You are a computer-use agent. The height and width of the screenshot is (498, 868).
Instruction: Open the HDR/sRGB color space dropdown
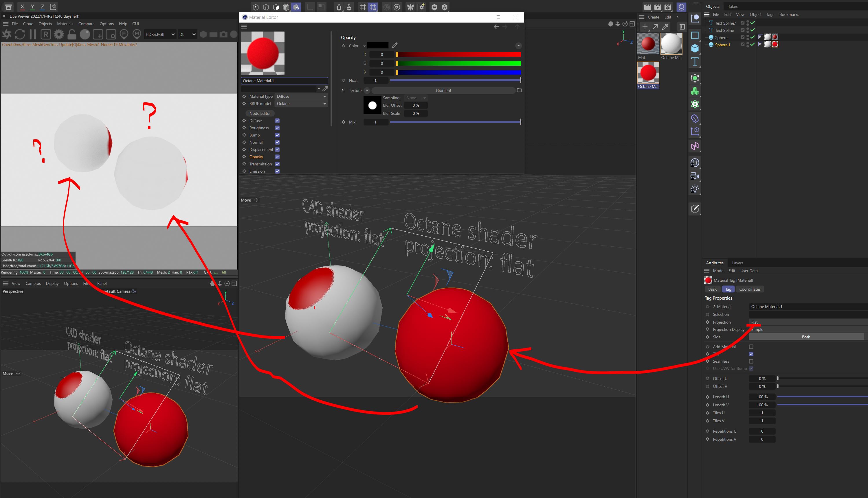click(160, 34)
